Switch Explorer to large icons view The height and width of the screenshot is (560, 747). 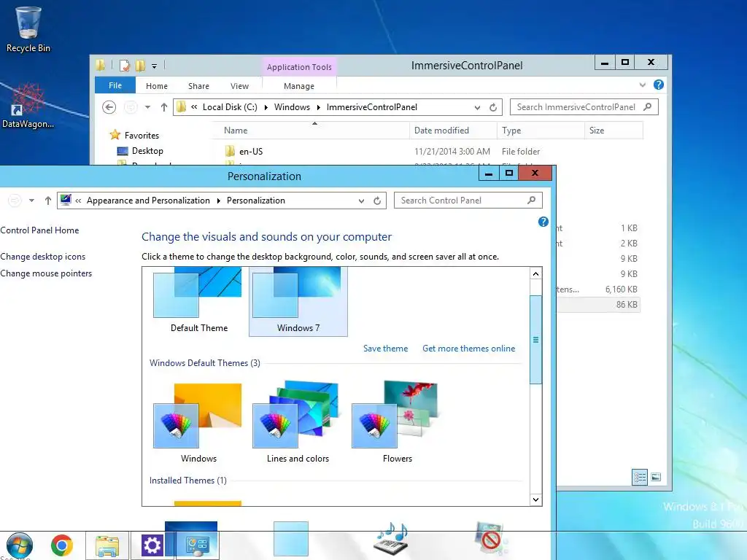656,477
